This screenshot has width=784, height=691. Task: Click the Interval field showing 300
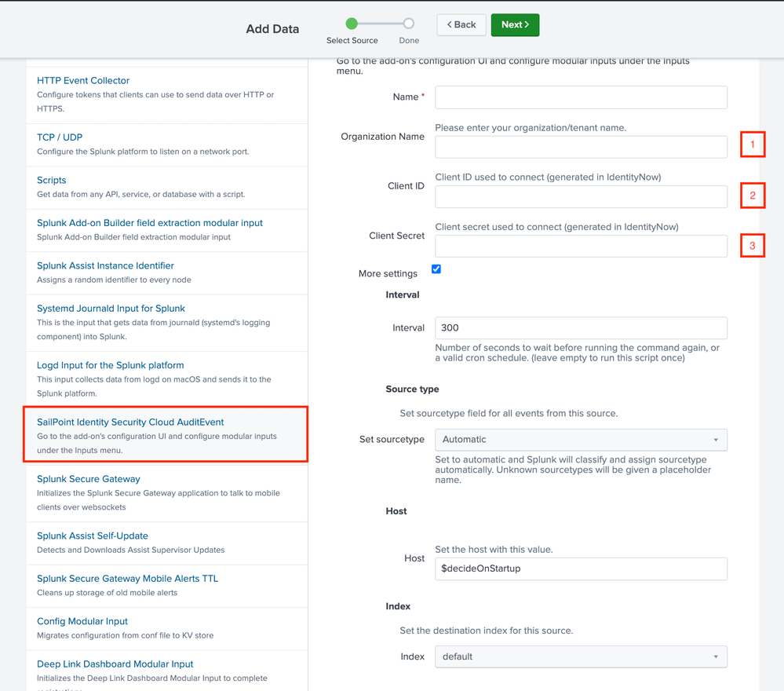581,328
